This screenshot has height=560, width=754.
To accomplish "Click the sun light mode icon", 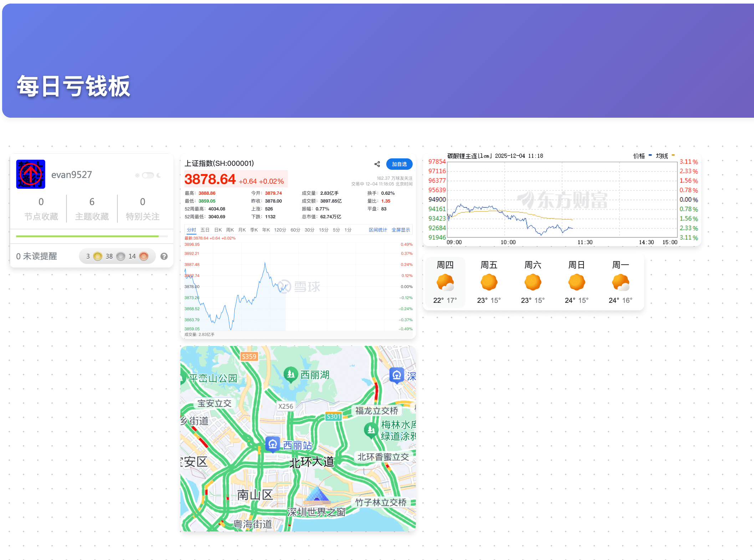I will (137, 175).
